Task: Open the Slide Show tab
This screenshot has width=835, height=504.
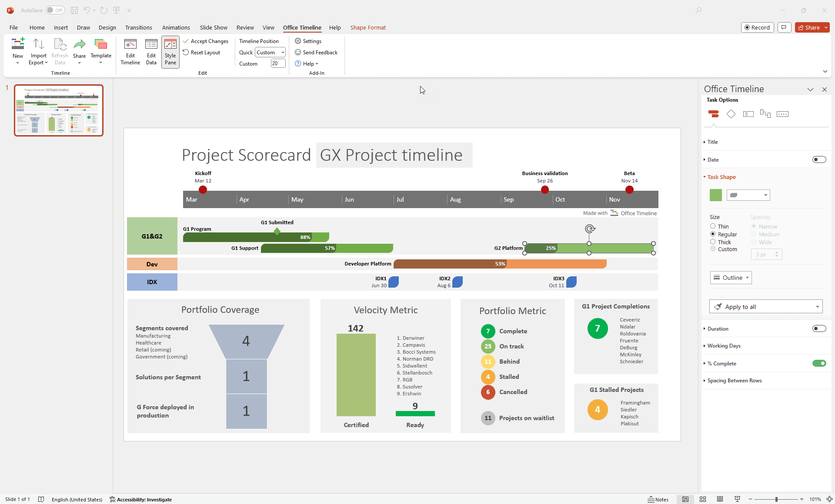Action: click(214, 27)
